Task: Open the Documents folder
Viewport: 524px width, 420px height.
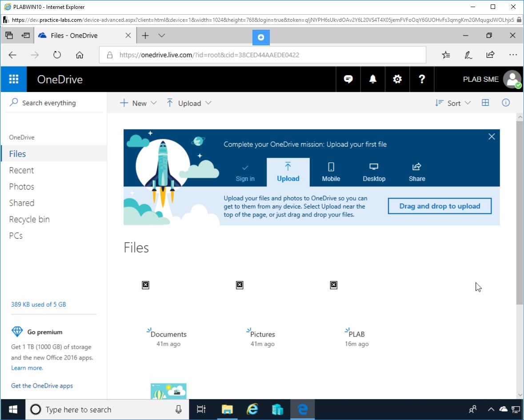Action: click(168, 334)
